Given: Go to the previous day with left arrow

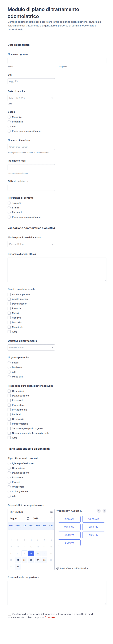Looking at the screenshot, I should (99, 511).
